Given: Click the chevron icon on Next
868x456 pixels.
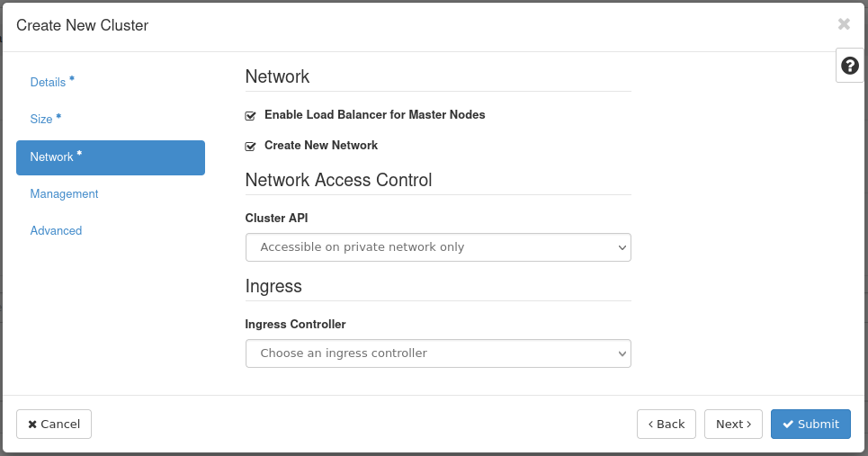Looking at the screenshot, I should coord(749,425).
